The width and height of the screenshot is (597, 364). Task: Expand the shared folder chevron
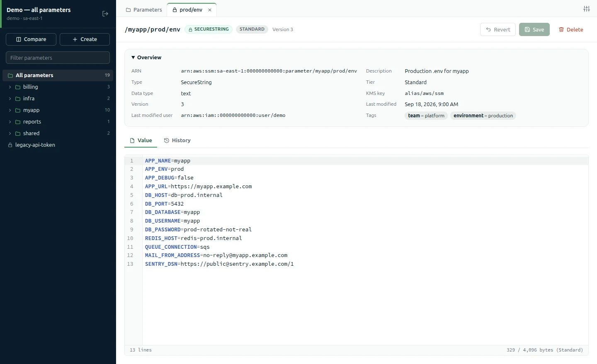tap(10, 133)
